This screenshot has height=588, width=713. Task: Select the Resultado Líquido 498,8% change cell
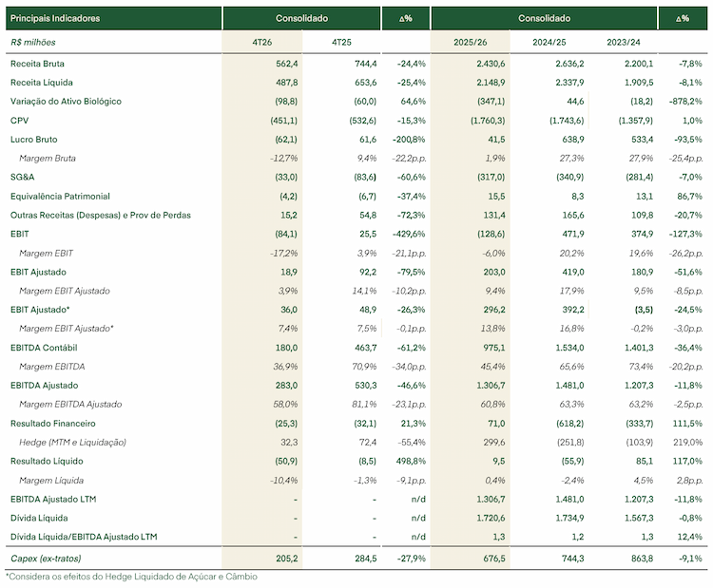pos(413,462)
